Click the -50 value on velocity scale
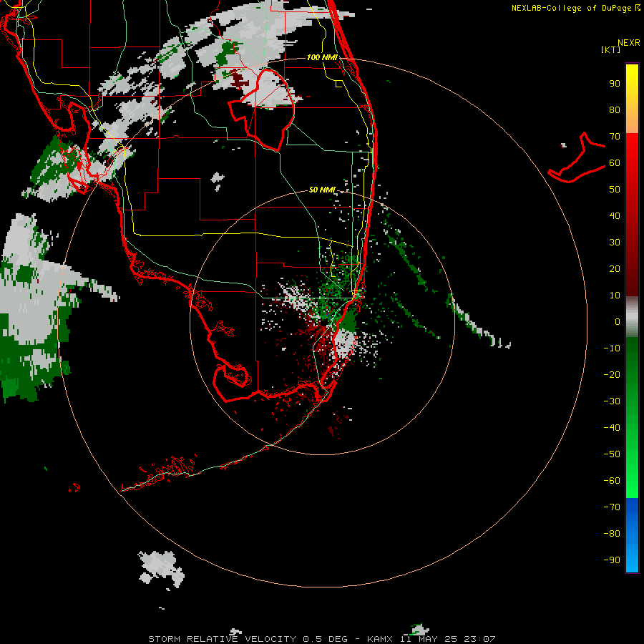Screen dimensions: 644x644 tap(612, 454)
